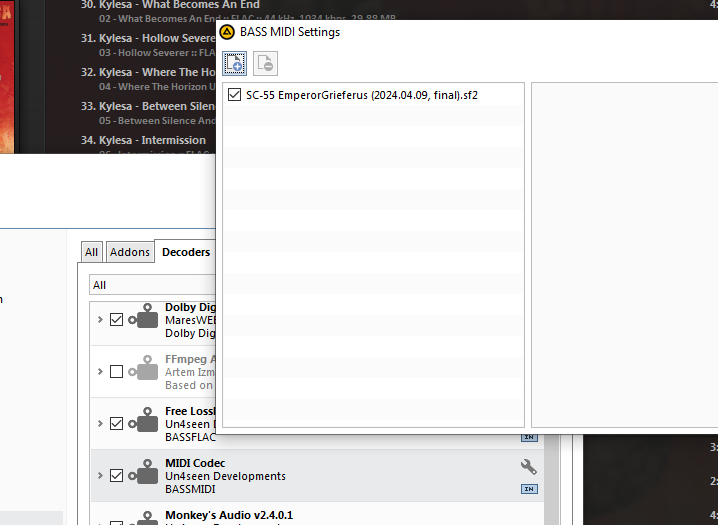Click the album cover art thumbnail

pos(7,76)
